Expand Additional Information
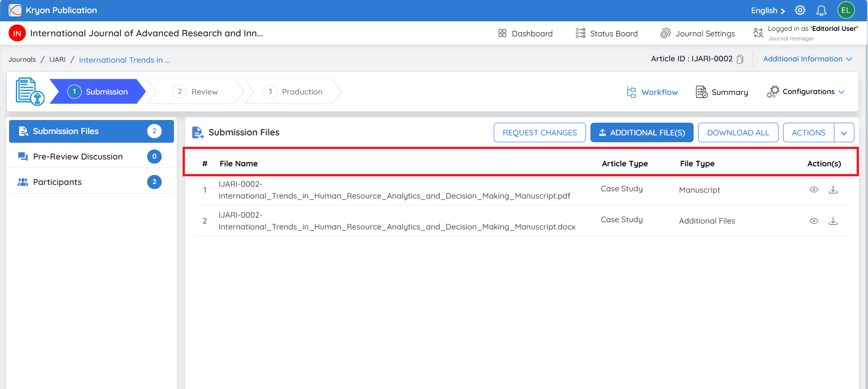 [x=808, y=59]
